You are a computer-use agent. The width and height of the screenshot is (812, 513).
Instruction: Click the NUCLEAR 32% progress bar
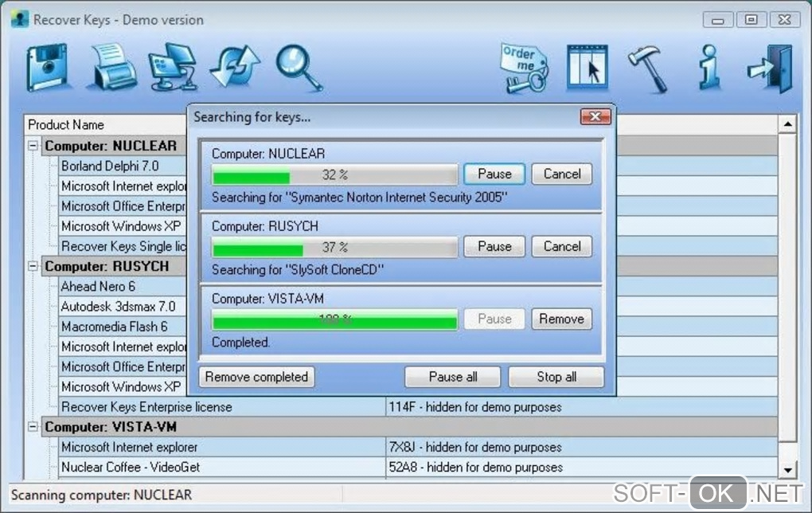[x=334, y=174]
